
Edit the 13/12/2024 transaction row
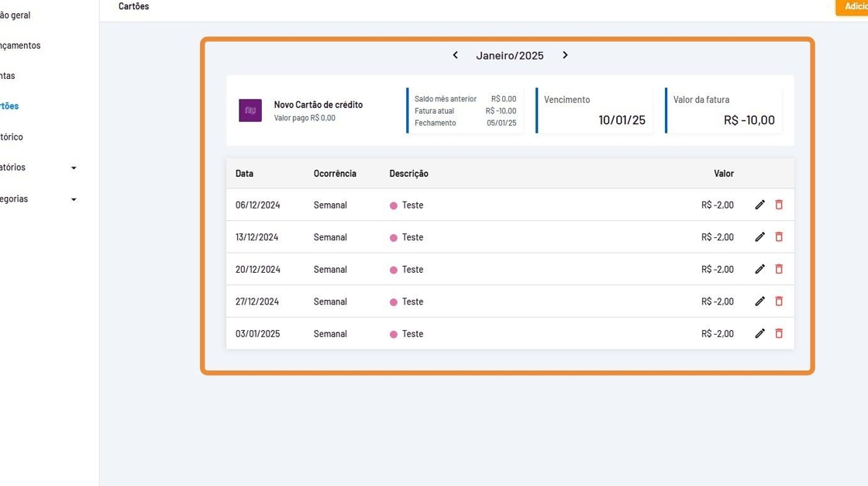point(759,237)
